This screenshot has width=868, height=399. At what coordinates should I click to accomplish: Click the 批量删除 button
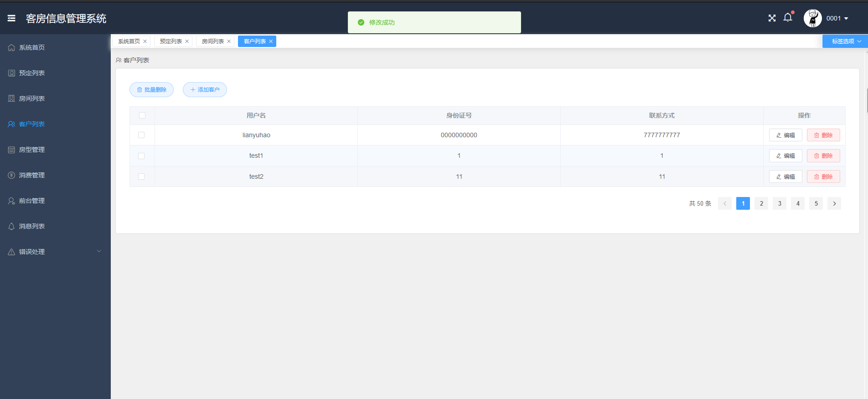[151, 90]
